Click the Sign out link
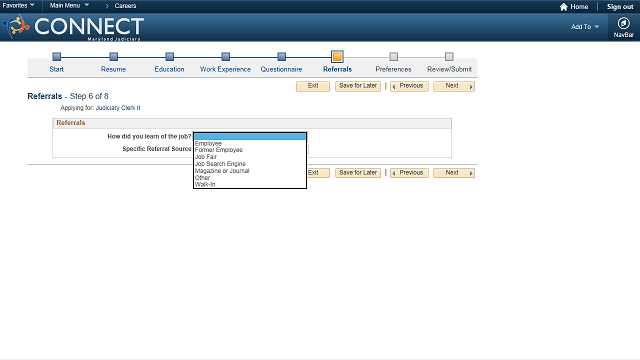The width and height of the screenshot is (640, 360). (620, 7)
